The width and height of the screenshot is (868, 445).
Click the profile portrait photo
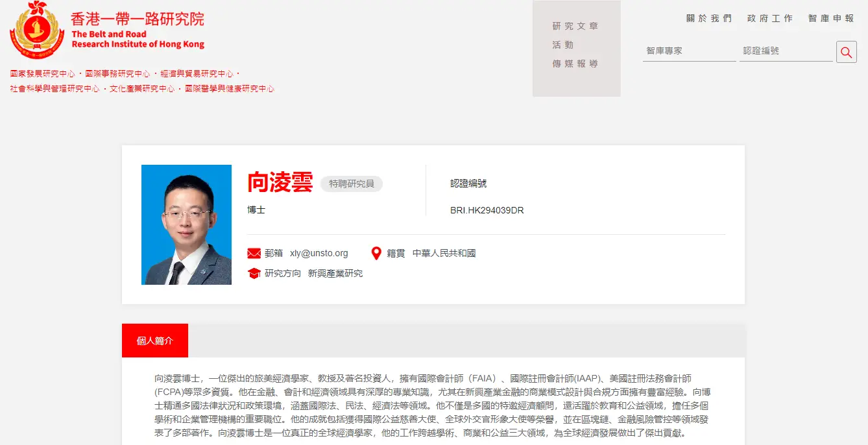(186, 224)
